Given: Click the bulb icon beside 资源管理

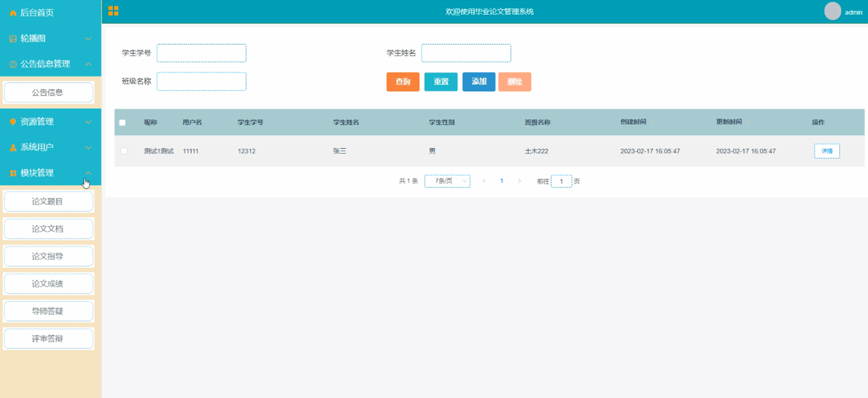Looking at the screenshot, I should [x=13, y=122].
